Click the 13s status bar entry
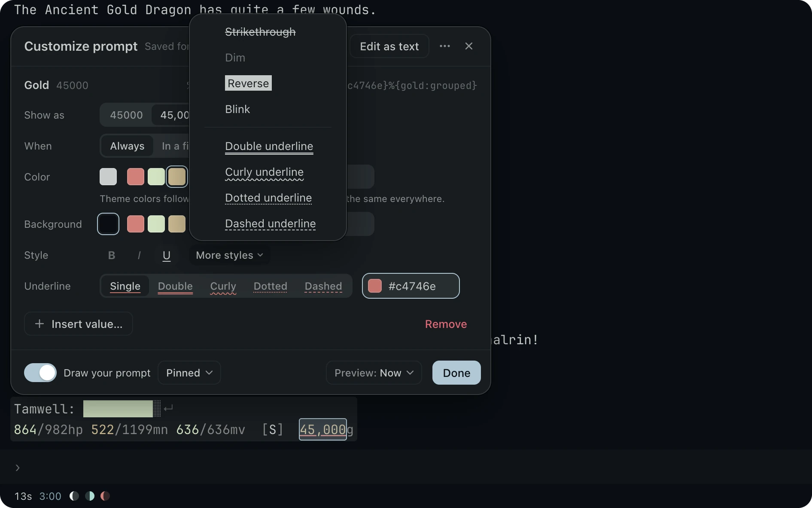This screenshot has width=812, height=508. 23,496
